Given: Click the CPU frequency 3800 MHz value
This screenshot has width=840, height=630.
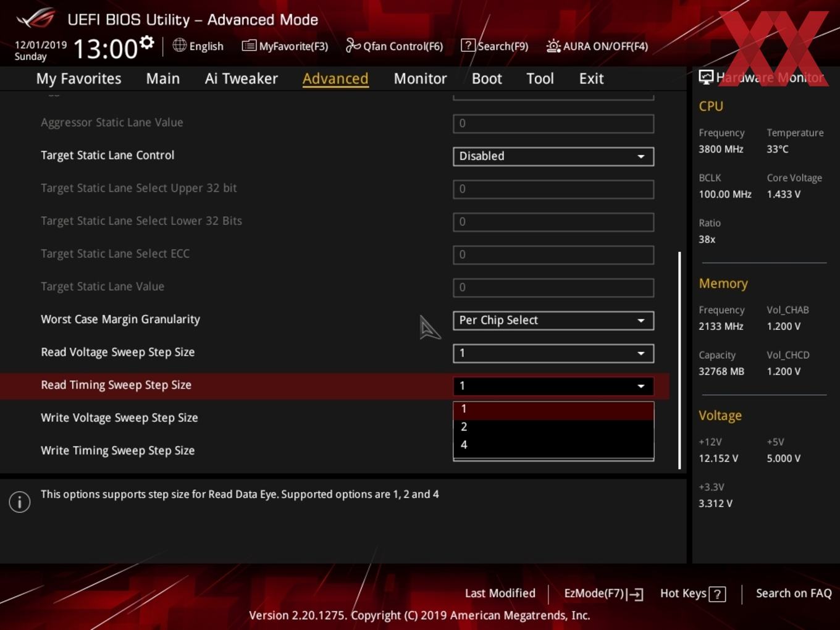Looking at the screenshot, I should (x=721, y=149).
